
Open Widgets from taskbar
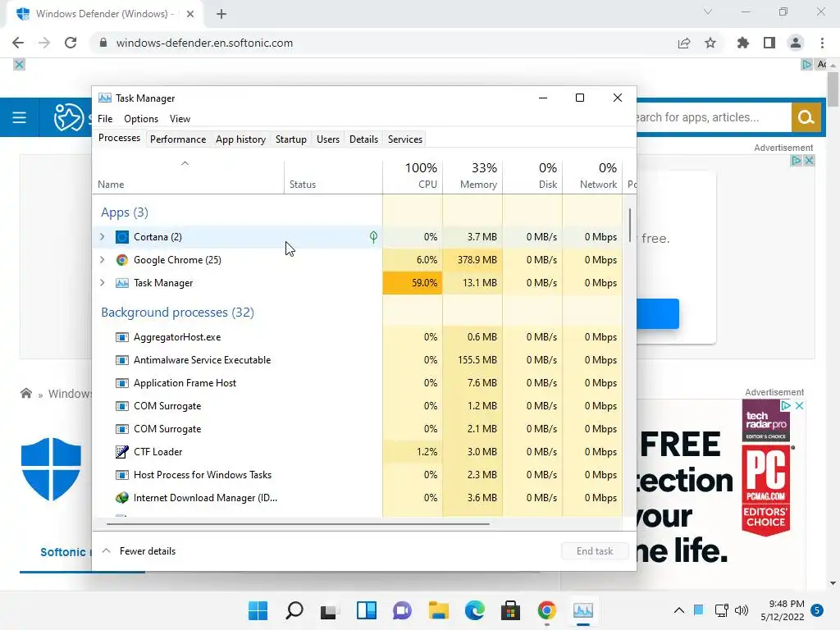point(367,610)
